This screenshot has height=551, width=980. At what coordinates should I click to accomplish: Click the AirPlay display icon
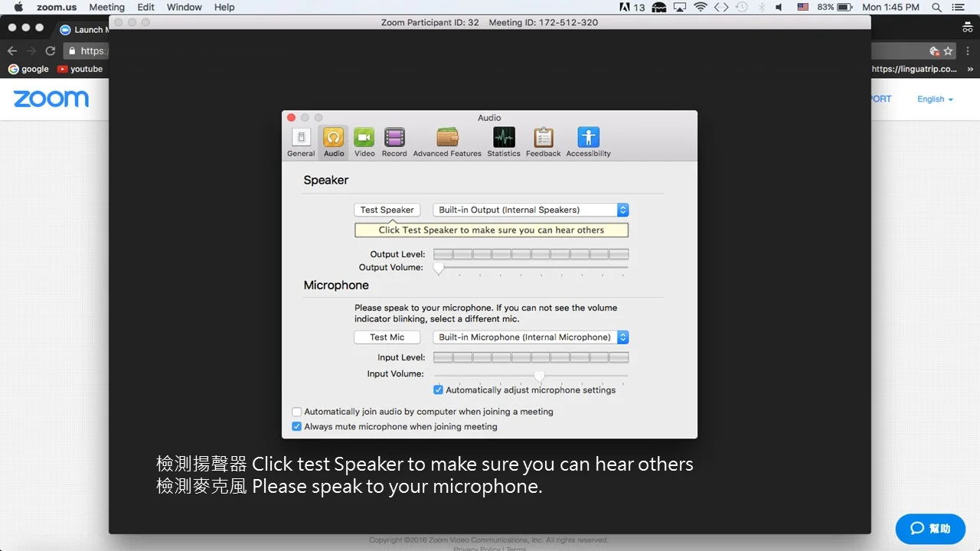tap(680, 7)
